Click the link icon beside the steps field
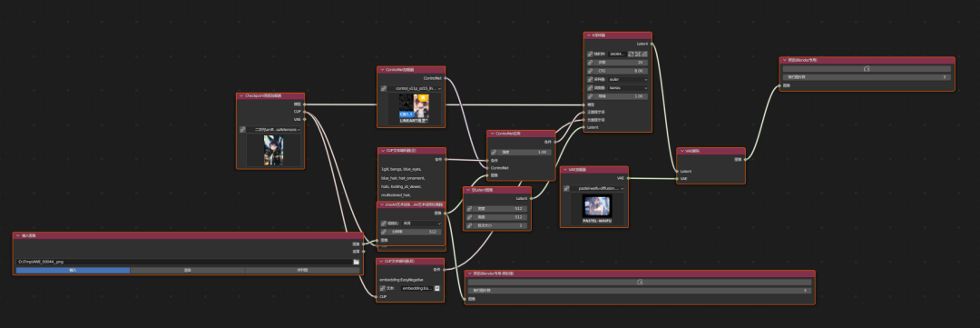980x328 pixels. 590,63
